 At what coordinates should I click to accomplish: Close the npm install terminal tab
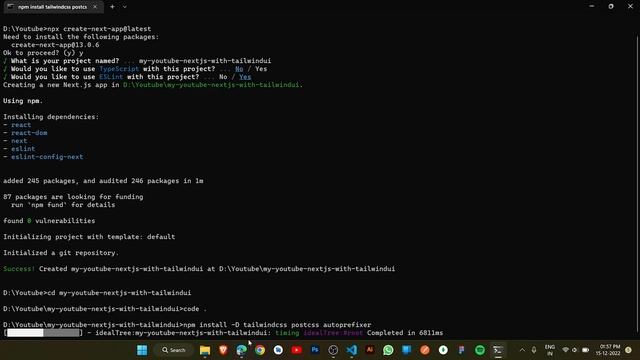[95, 7]
